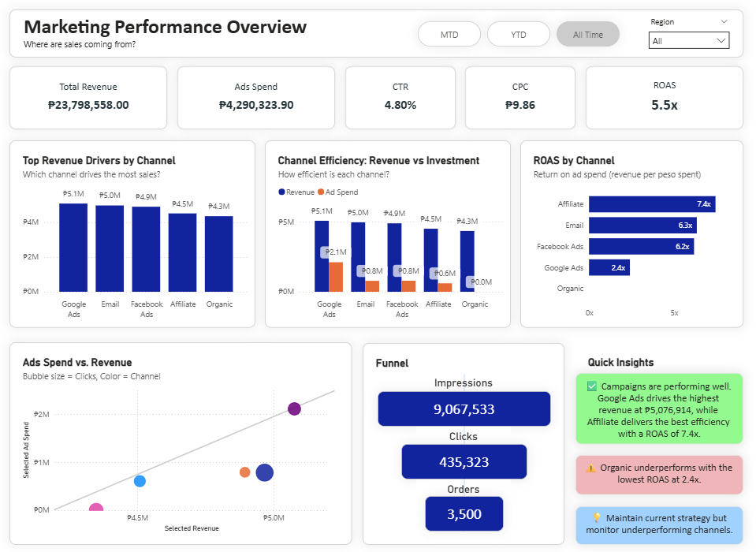Viewport: 756px width, 552px height.
Task: Select the orange Google Ads Ad Spend bar
Action: tap(336, 276)
